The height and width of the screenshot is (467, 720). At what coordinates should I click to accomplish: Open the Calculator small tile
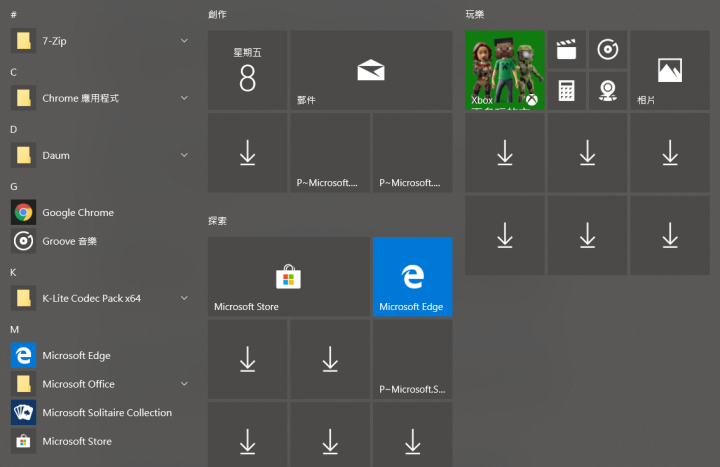coord(567,91)
